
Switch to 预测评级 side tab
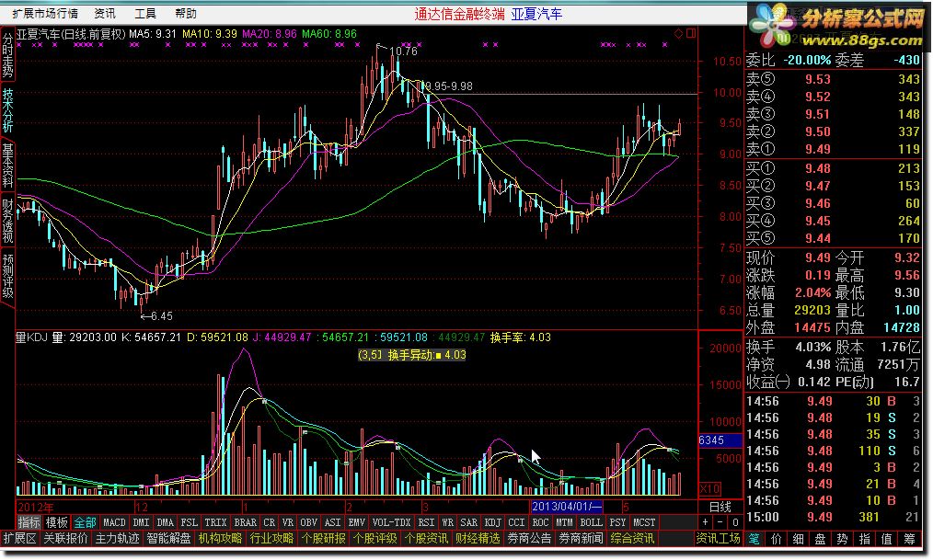(x=7, y=276)
